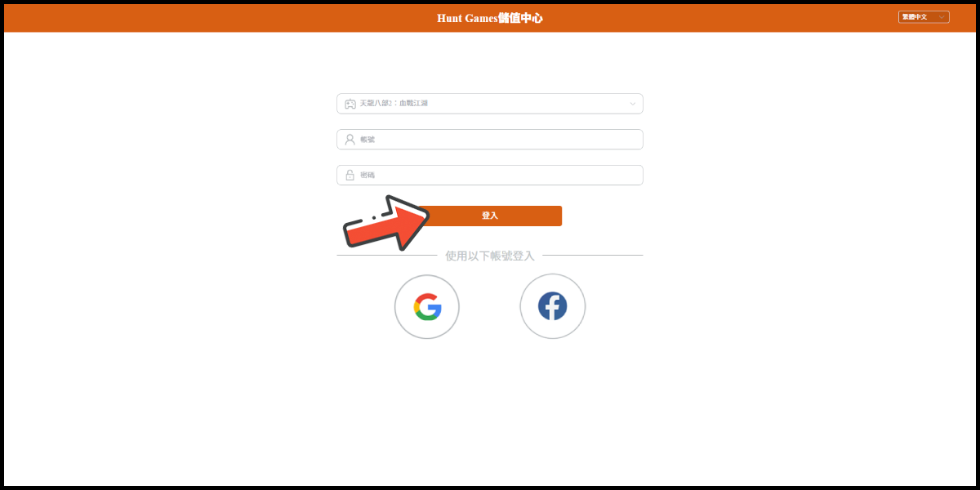Focus the 帳號 account input field
The height and width of the screenshot is (490, 980).
(x=490, y=140)
